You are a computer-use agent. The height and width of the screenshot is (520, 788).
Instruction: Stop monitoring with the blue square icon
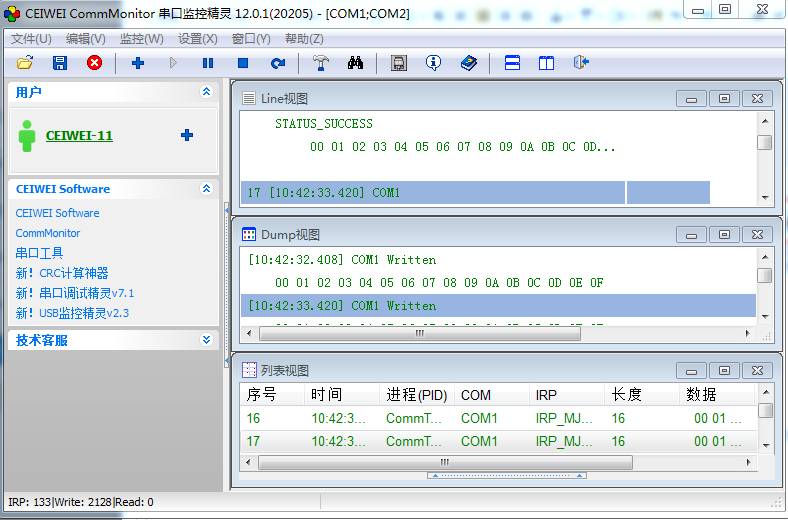coord(243,63)
